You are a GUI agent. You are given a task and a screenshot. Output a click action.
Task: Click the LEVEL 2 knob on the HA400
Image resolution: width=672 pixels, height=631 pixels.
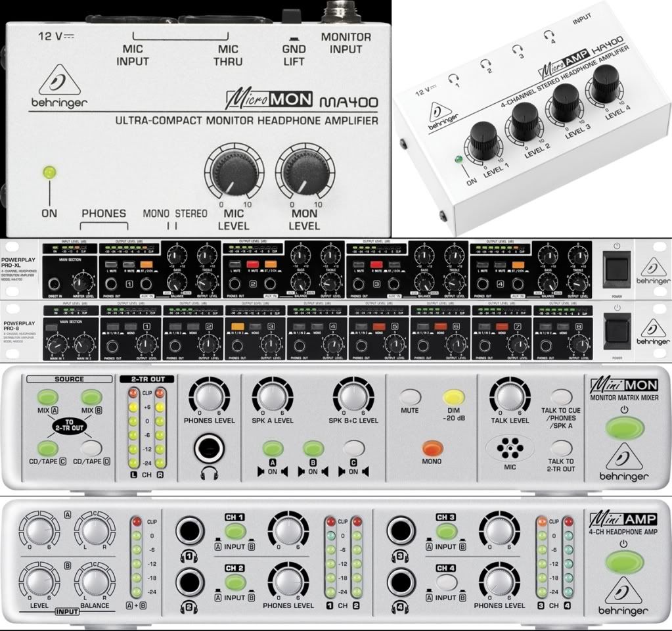pos(525,120)
